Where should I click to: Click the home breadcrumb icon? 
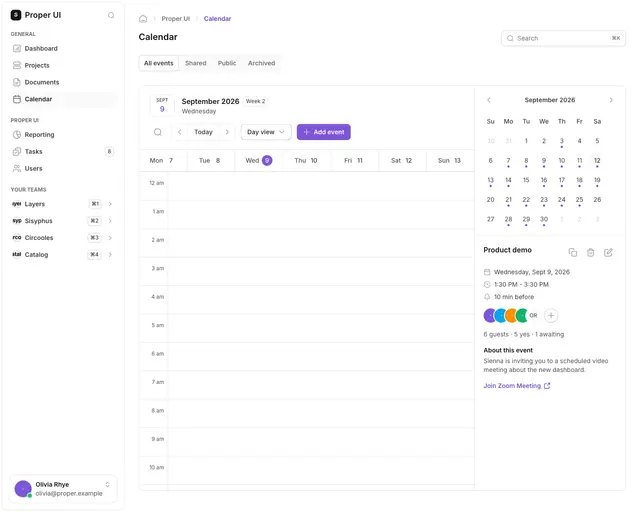[x=143, y=19]
